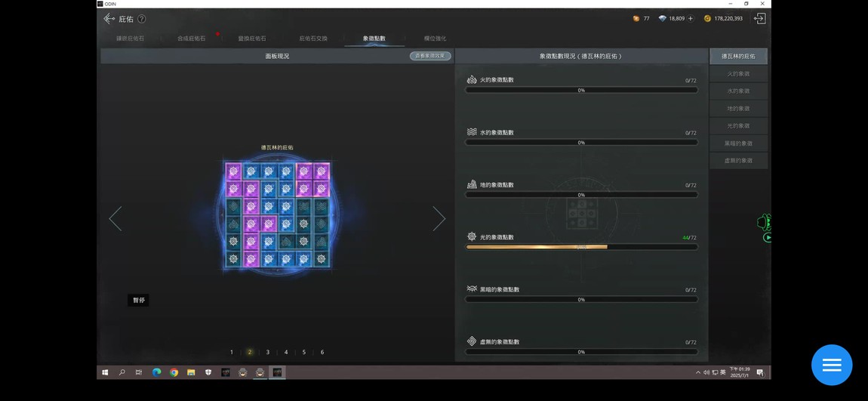
Task: Select 黑暗的象徵 in the right sidebar
Action: 738,143
